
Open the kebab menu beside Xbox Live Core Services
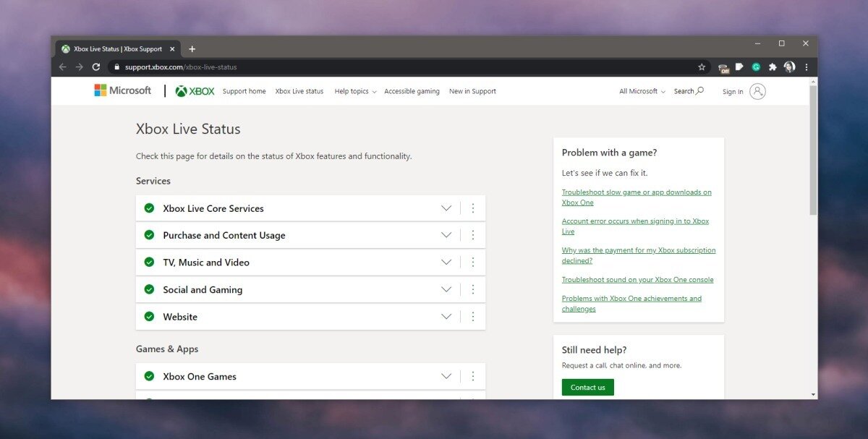(473, 208)
